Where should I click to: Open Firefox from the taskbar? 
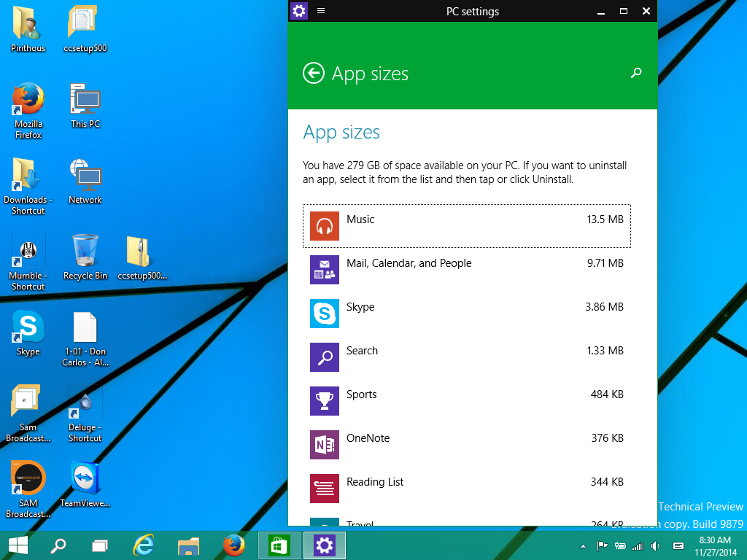233,545
